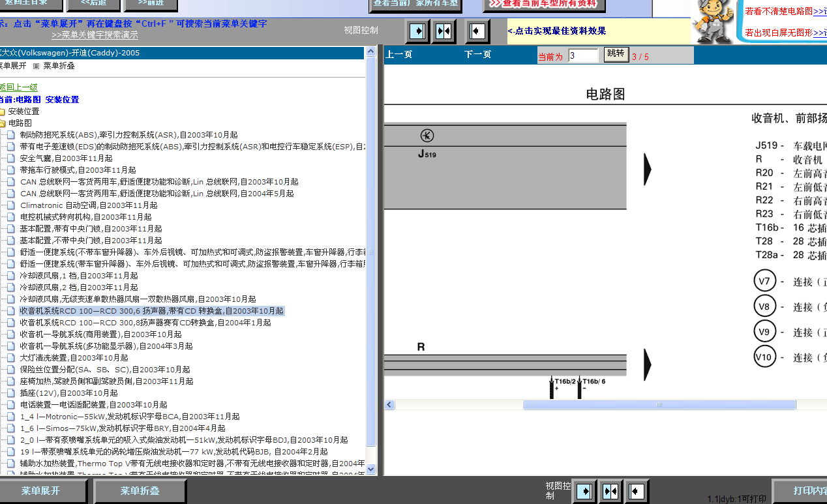Viewport: 827px width, 504px height.
Task: Open 基本配置,带有中央门锁 entry
Action: pyautogui.click(x=91, y=229)
